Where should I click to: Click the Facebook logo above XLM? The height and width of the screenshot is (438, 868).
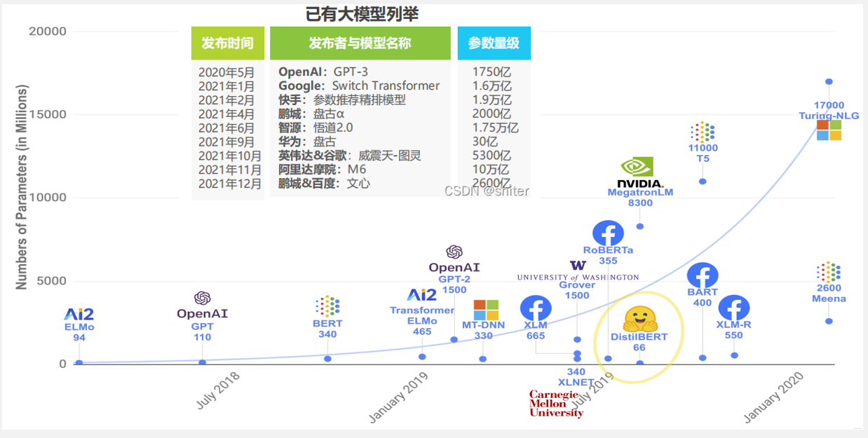pos(536,308)
